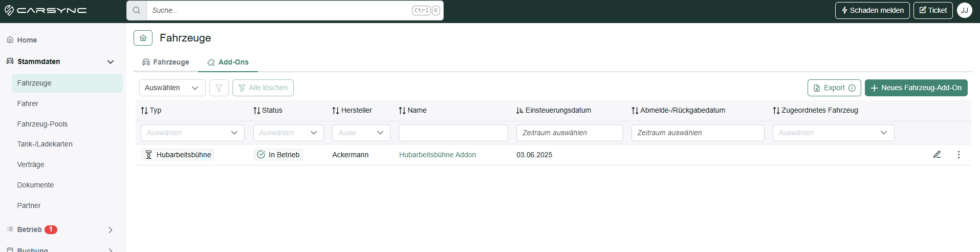Click the Ackermann manufacturer cell

tap(350, 155)
